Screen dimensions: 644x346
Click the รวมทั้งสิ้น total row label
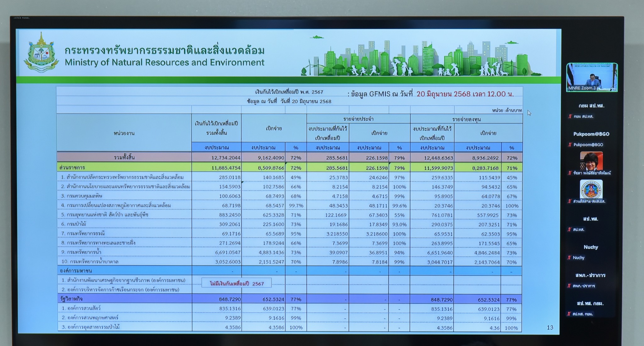124,157
